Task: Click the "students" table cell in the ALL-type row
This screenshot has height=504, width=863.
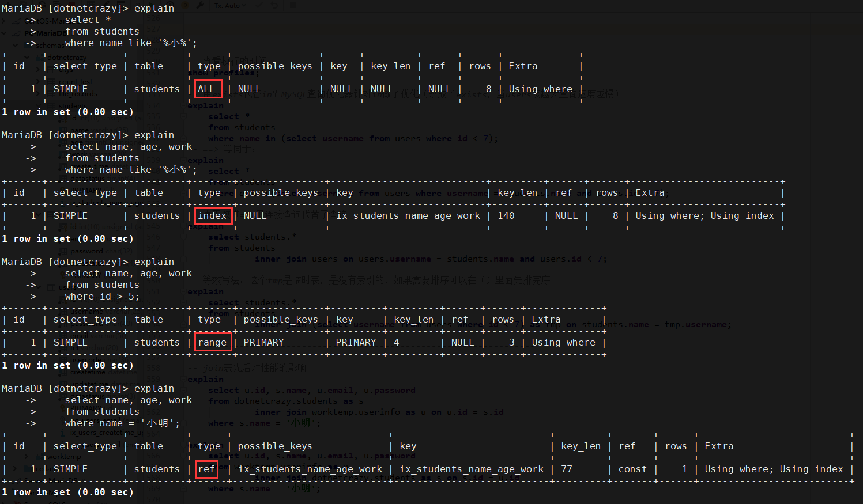Action: click(157, 89)
